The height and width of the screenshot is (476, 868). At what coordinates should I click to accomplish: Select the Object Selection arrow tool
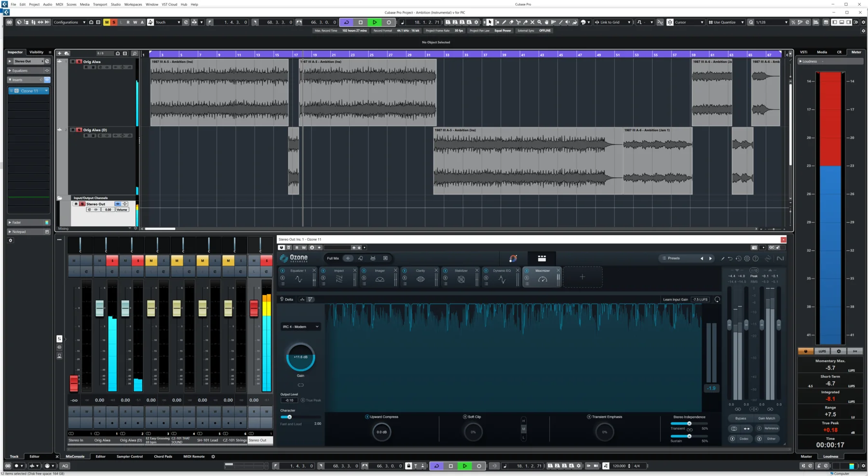[489, 22]
